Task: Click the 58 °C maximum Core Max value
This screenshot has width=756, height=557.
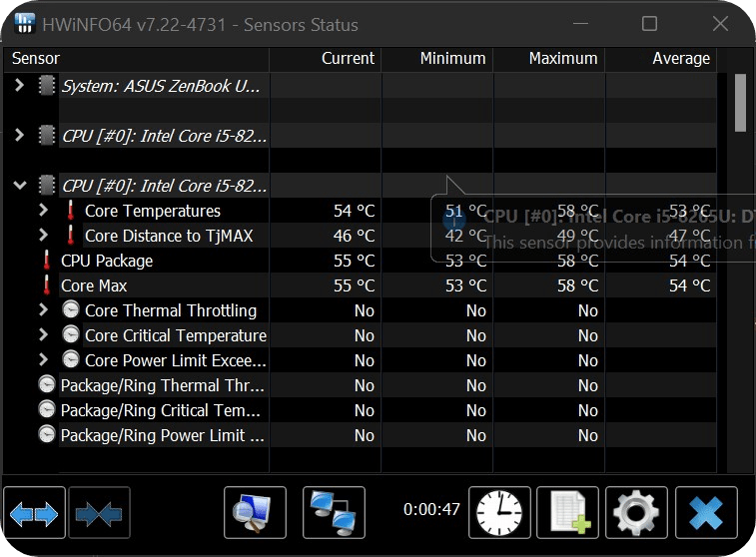Action: 577,286
